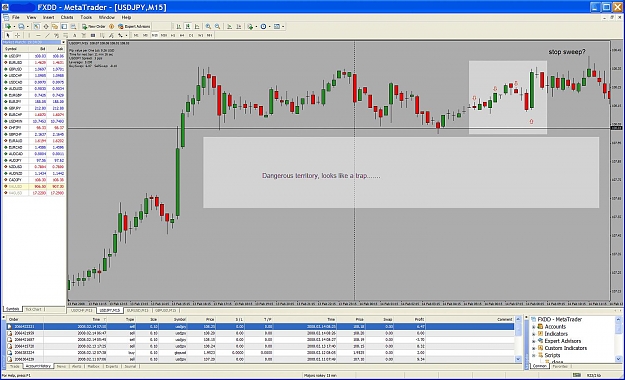The height and width of the screenshot is (380, 625).
Task: Click the account history scrollbar down arrow
Action: (518, 359)
